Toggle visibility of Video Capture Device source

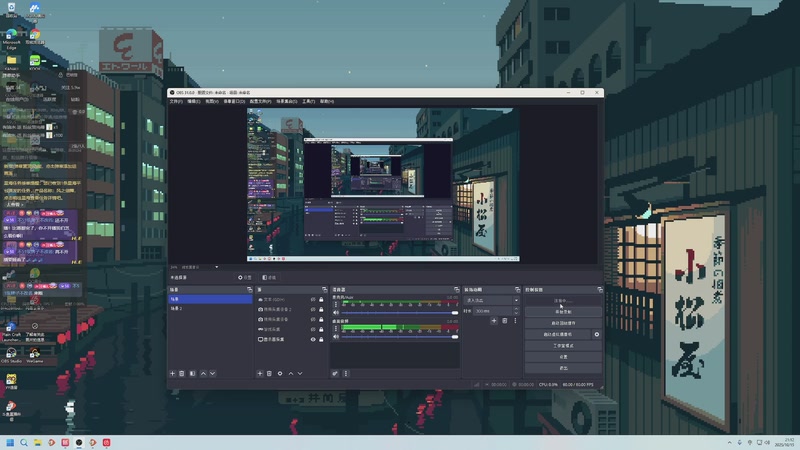tap(313, 319)
